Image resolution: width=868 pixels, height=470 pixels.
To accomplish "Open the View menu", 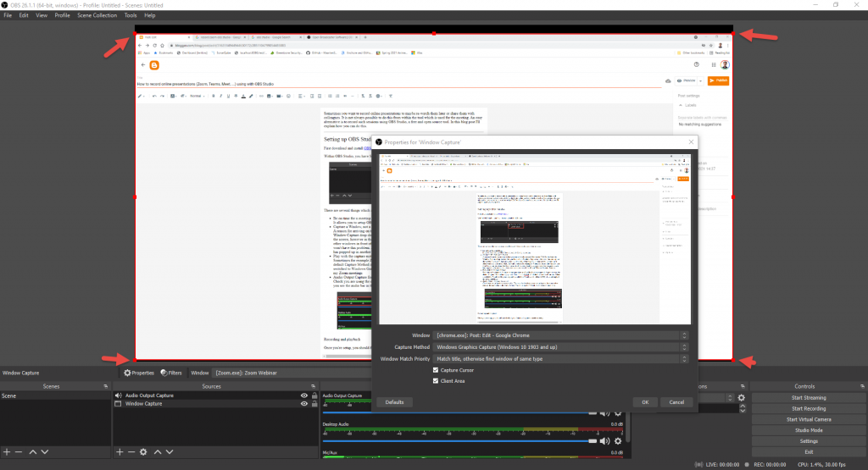I will (42, 15).
